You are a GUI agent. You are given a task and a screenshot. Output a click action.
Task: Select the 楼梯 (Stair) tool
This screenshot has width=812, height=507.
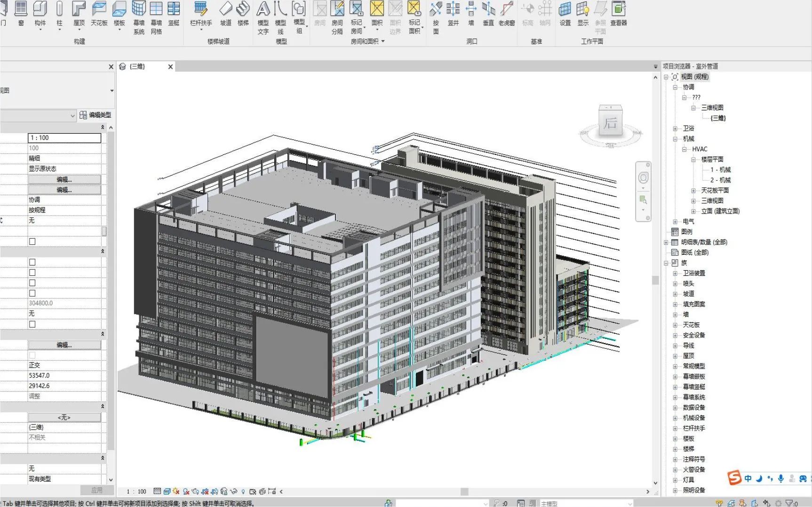click(243, 14)
